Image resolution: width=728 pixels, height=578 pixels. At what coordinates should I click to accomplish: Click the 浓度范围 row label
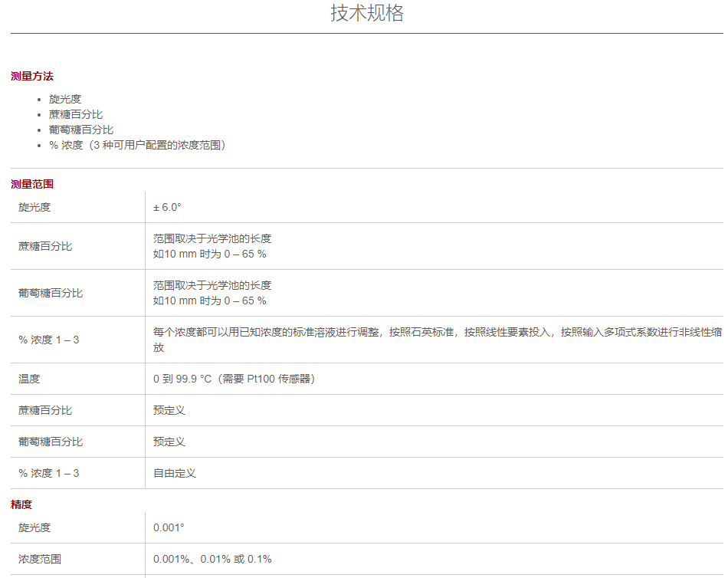coord(40,559)
